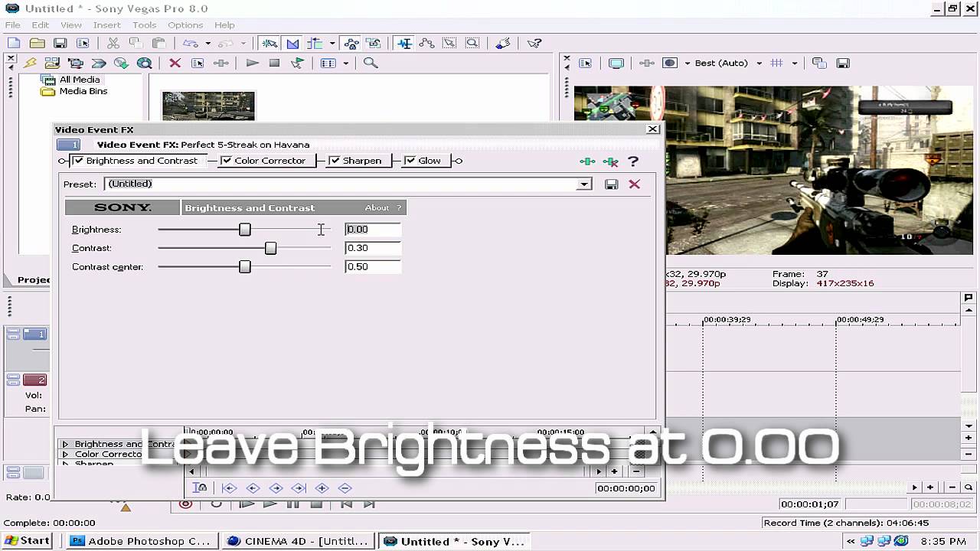Click the Plug-In Help question mark
The image size is (980, 551).
633,161
